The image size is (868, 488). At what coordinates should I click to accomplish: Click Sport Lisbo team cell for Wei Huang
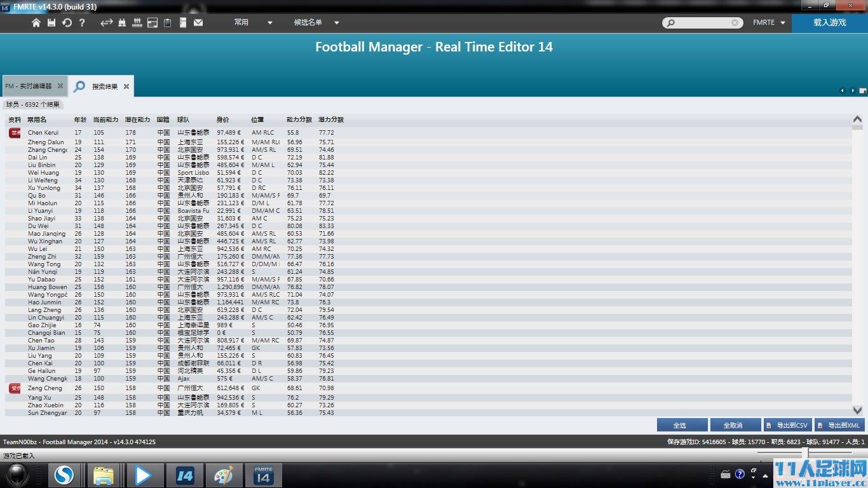193,173
